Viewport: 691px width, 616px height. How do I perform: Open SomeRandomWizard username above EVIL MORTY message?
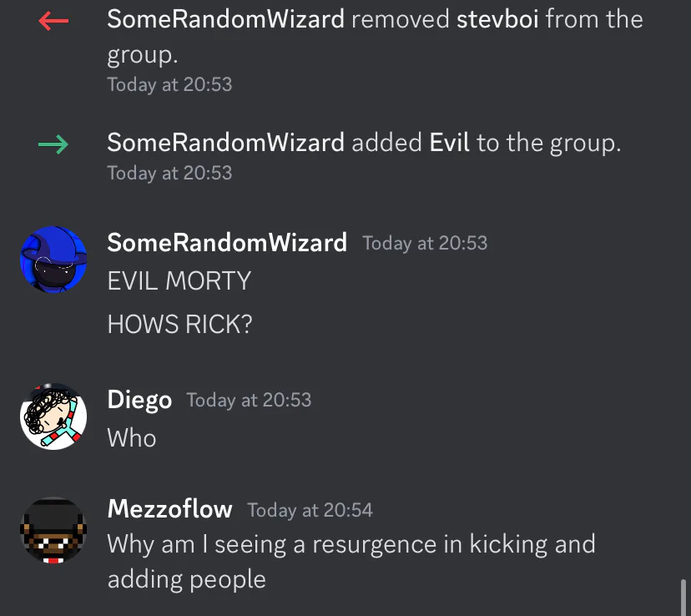[x=227, y=243]
